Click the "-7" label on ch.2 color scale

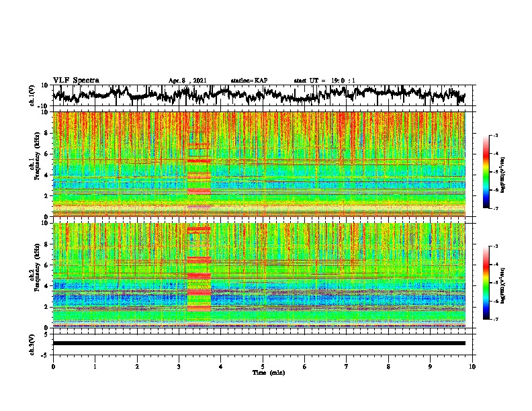point(495,319)
